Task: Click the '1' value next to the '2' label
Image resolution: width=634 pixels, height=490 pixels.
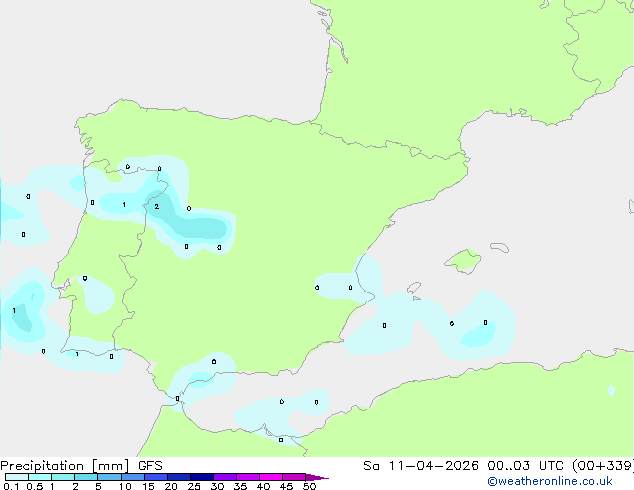Action: coord(124,205)
